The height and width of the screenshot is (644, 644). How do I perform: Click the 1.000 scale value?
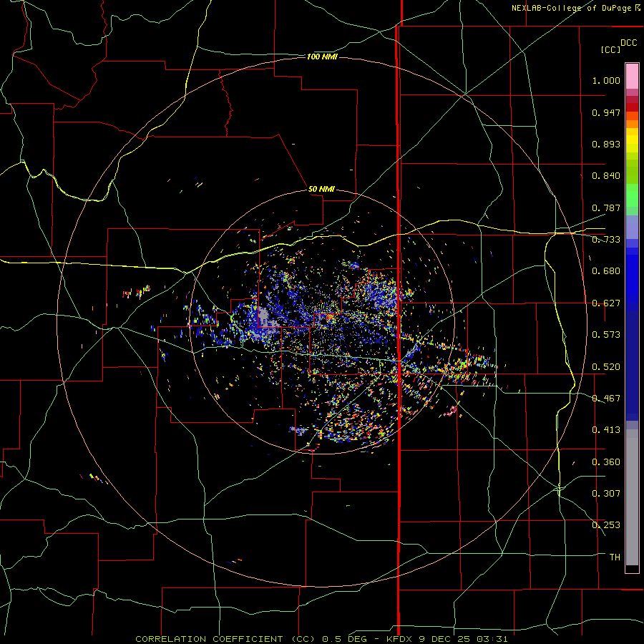point(606,80)
